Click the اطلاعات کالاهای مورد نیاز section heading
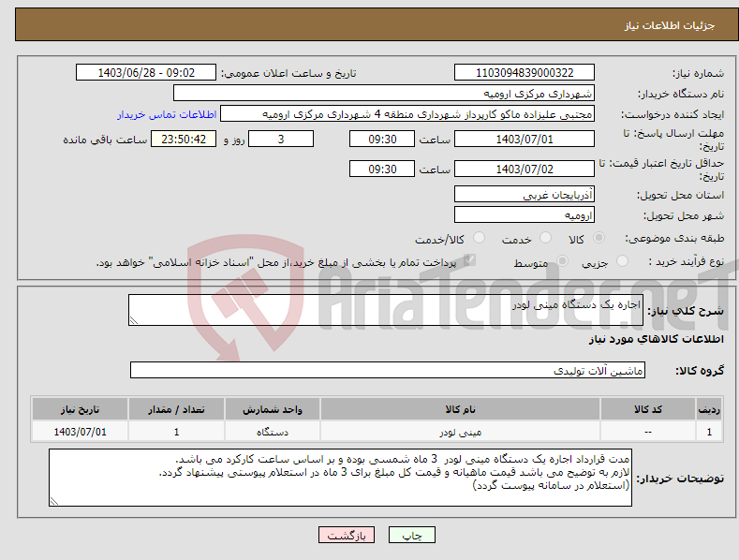Viewport: 739px width, 560px height. pyautogui.click(x=656, y=339)
